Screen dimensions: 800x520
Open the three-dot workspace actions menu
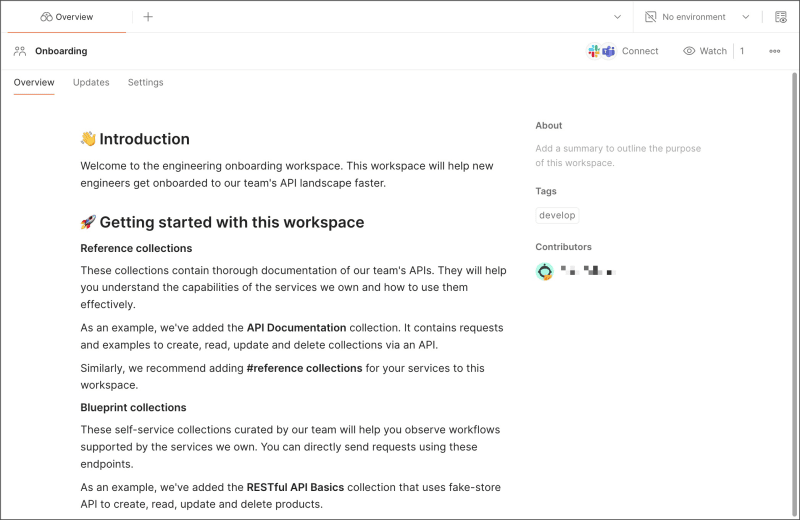[774, 51]
